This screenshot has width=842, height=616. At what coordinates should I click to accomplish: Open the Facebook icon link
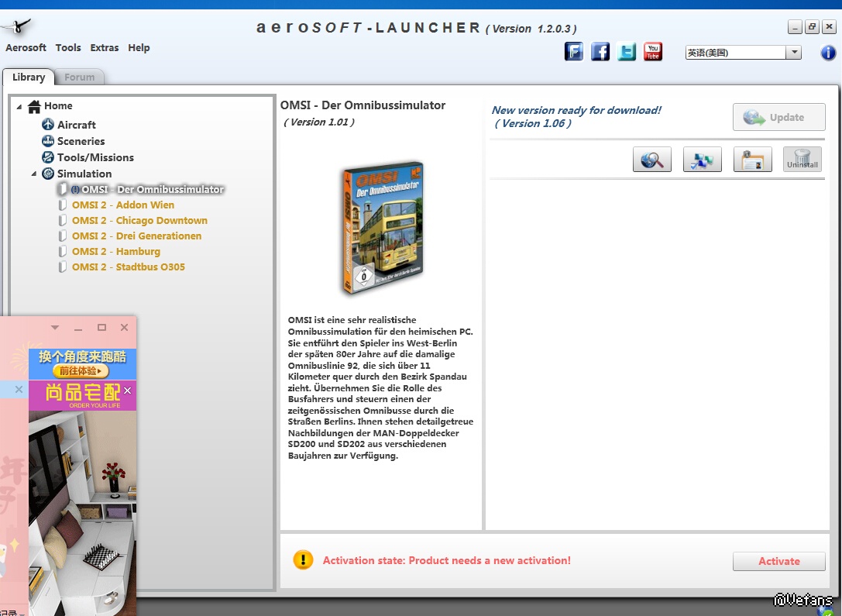click(x=600, y=52)
